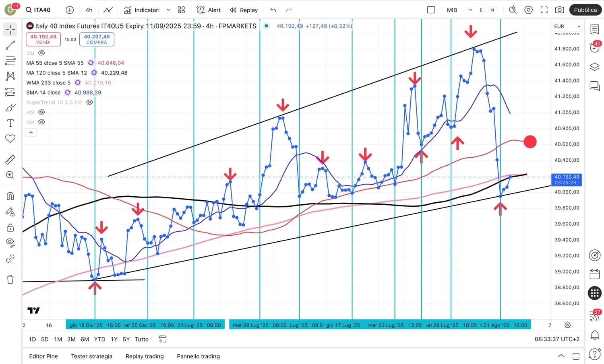The image size is (604, 364).
Task: Open the help center question icon
Action: [595, 354]
